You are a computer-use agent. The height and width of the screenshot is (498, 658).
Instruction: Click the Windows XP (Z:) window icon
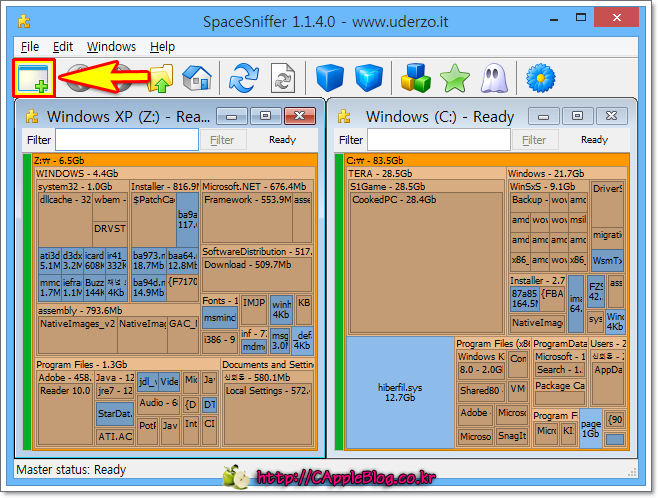click(x=32, y=116)
